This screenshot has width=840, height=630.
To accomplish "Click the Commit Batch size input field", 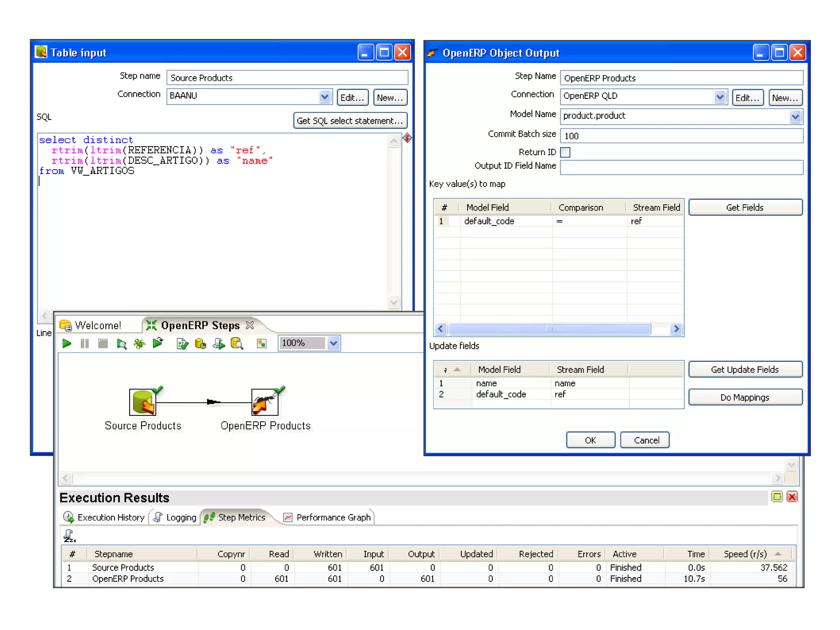I will click(681, 136).
